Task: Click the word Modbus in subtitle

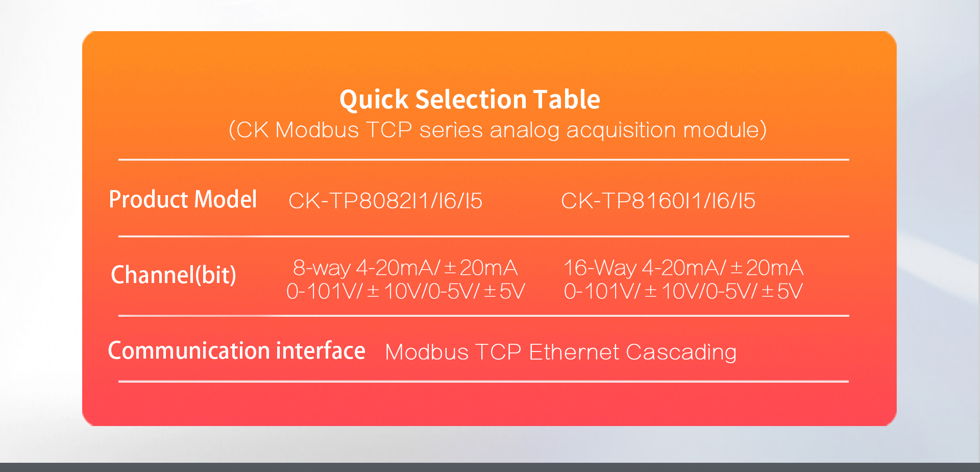Action: pos(317,130)
